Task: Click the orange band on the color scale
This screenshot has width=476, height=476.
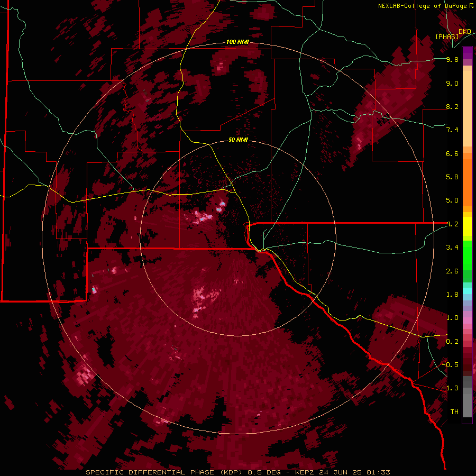Action: [467, 183]
